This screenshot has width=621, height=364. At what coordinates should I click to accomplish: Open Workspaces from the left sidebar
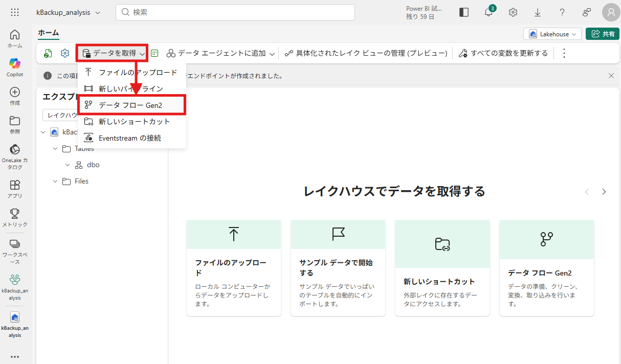15,249
